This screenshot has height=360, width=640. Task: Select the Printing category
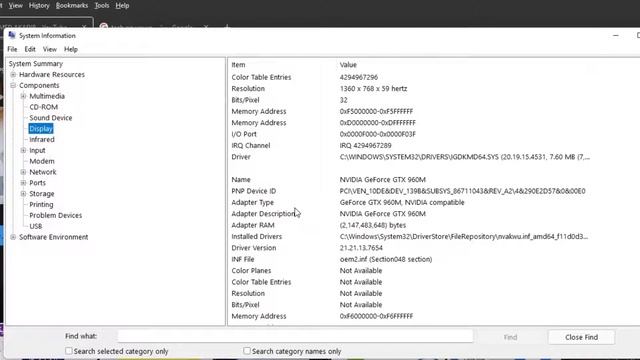pos(41,204)
